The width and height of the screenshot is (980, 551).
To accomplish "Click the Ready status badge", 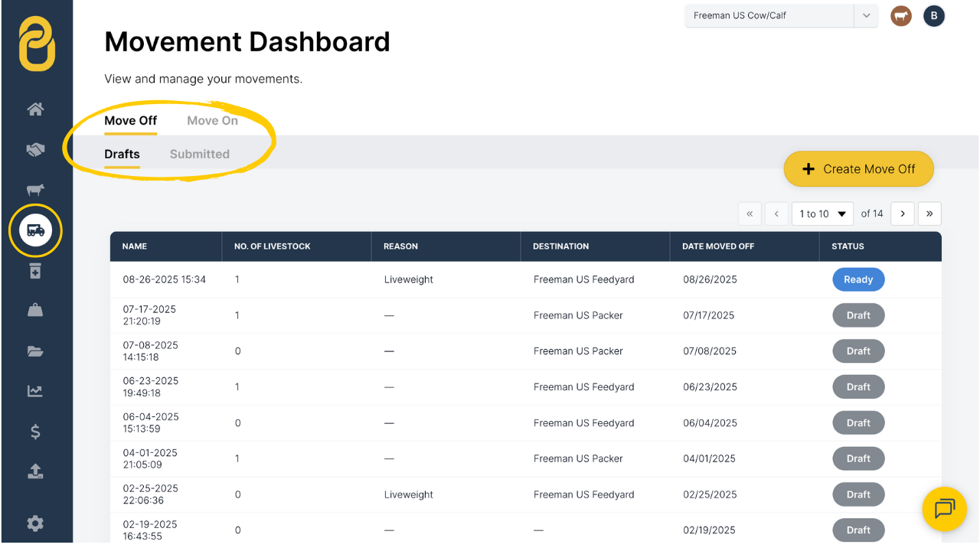I will pos(858,279).
